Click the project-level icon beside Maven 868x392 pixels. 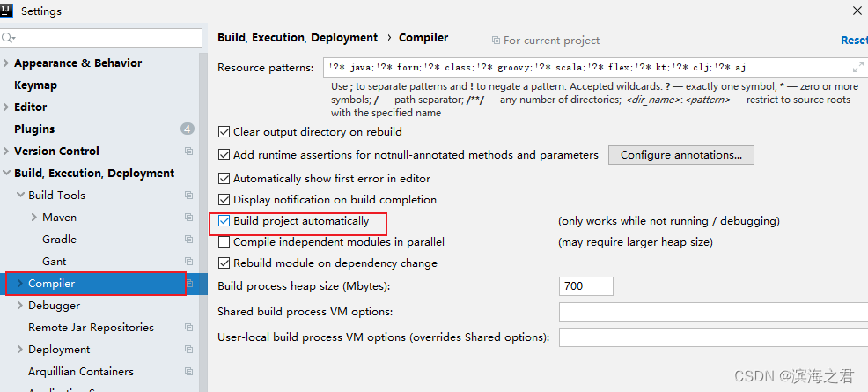coord(188,217)
